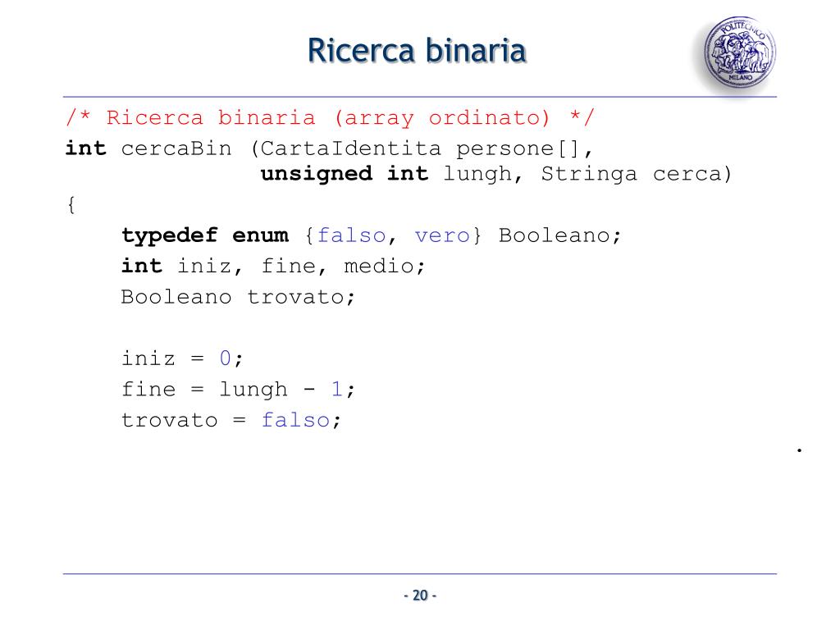Click the 'Stringa cerca)' parameter
Image resolution: width=840 pixels, height=630 pixels.
coord(636,174)
